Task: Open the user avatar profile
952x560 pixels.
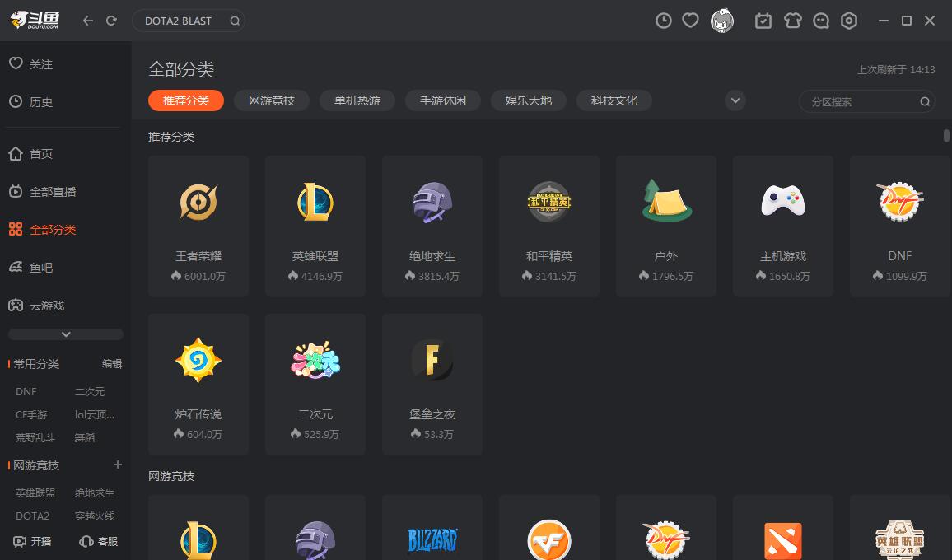Action: [x=722, y=21]
